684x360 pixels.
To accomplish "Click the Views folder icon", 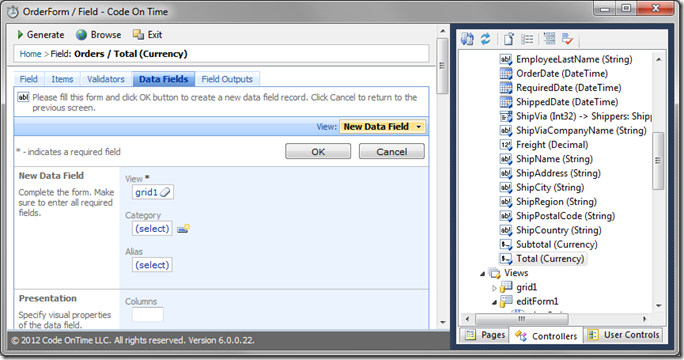I will tap(494, 274).
